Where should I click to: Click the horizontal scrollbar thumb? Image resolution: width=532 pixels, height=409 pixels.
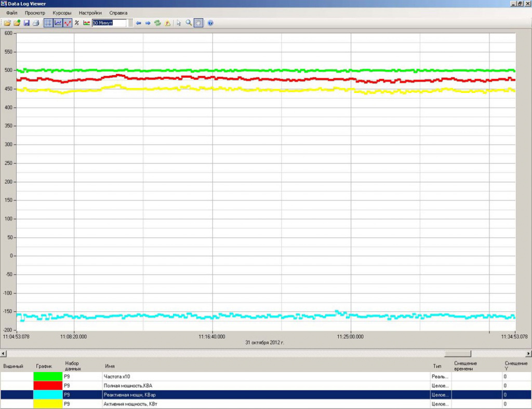click(458, 354)
